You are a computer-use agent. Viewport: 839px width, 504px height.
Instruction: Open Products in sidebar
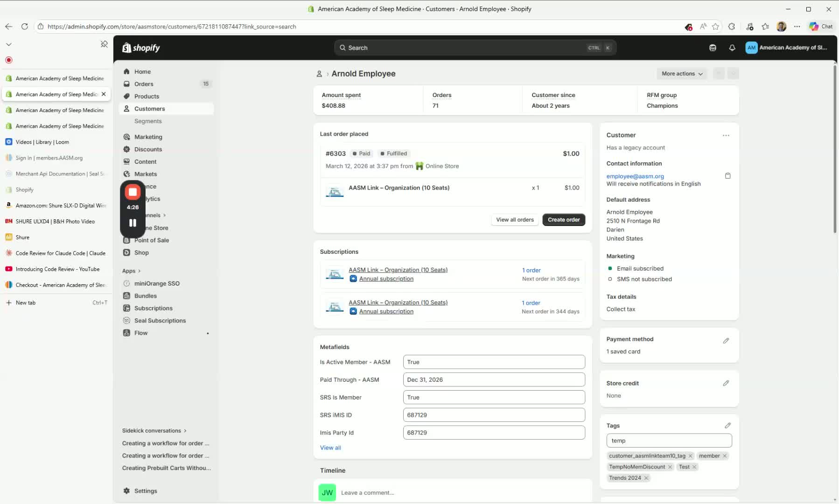[x=147, y=96]
